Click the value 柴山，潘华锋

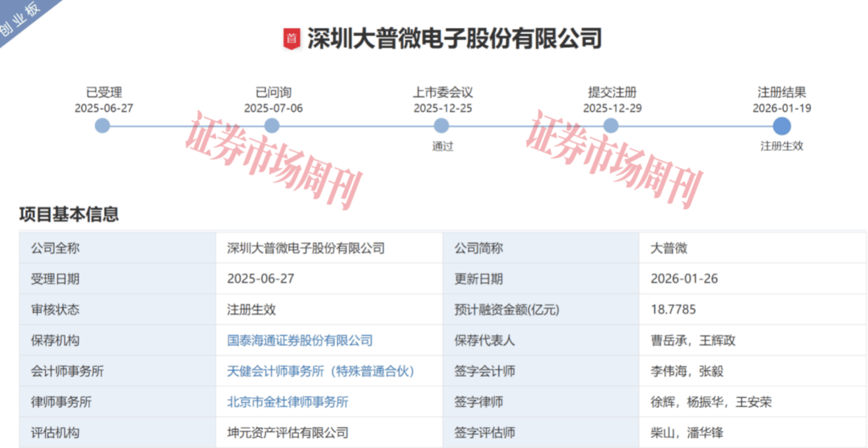point(687,433)
